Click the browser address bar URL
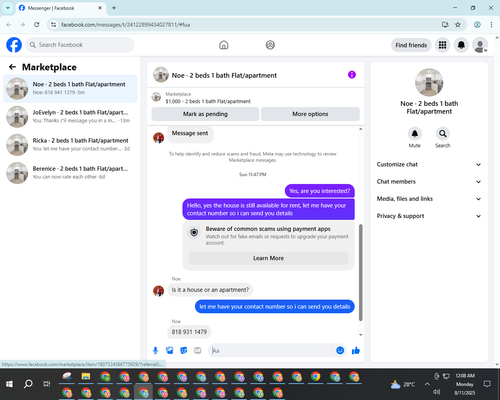 125,25
